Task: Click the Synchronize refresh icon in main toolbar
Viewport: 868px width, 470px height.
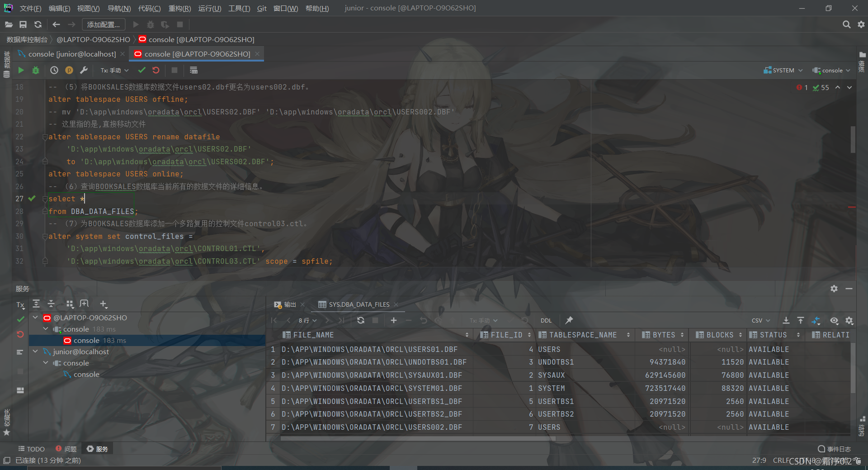Action: (38, 24)
